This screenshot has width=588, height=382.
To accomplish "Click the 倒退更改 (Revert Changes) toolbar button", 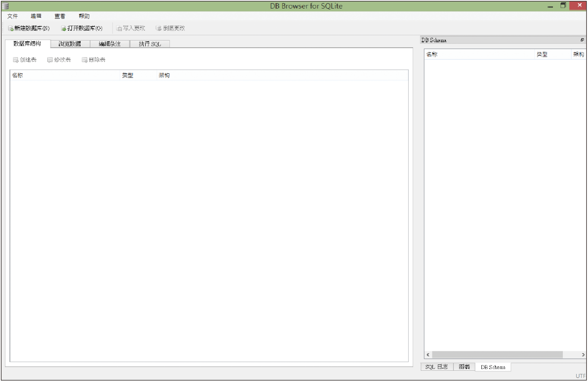I will (170, 28).
